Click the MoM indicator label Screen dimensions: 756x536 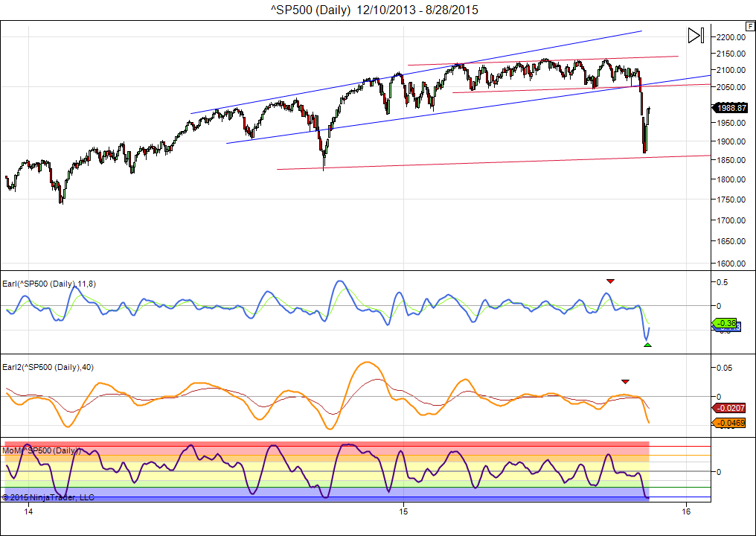(42, 450)
